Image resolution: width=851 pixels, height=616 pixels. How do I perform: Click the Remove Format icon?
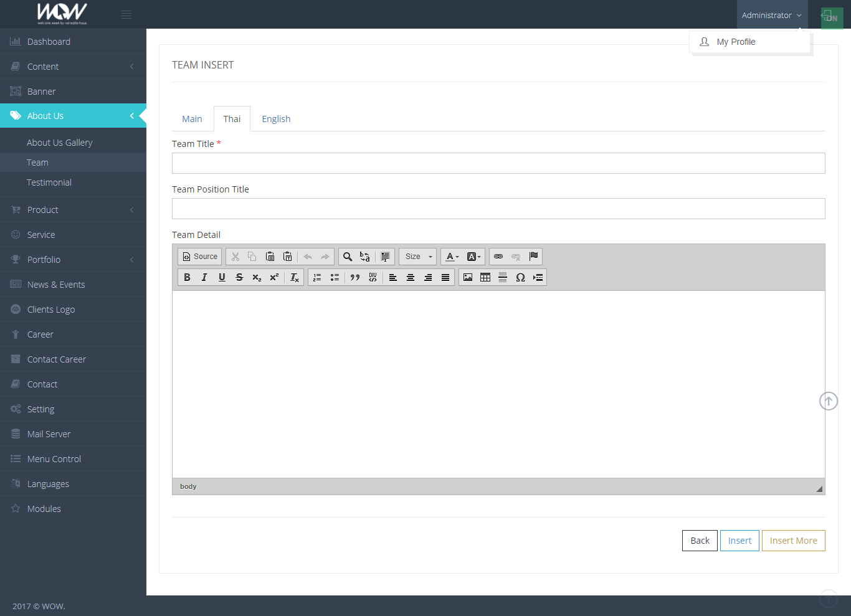(295, 278)
